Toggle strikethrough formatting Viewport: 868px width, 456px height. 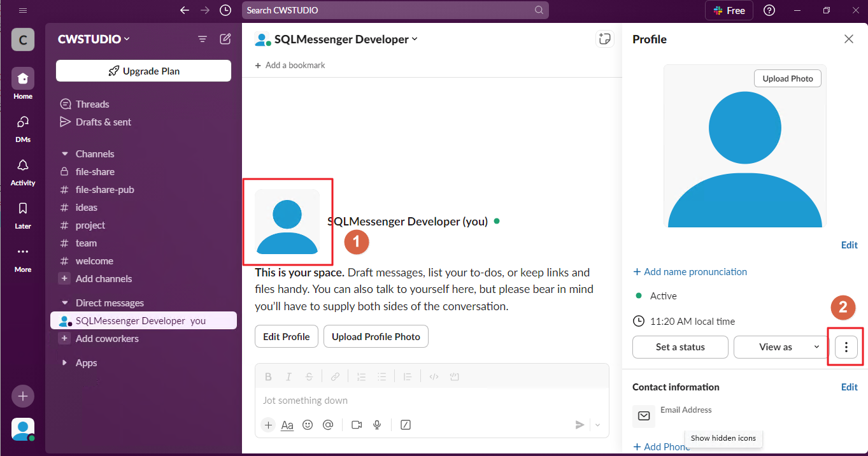(x=309, y=376)
